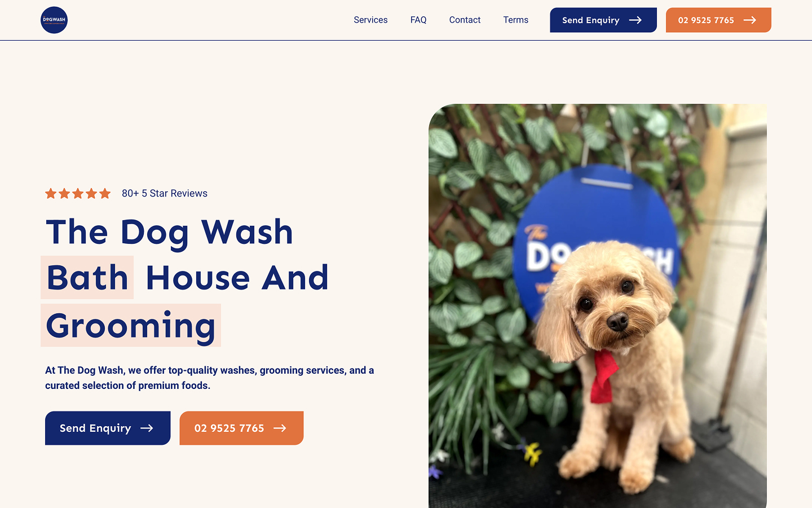Go to the Contact page link
812x508 pixels.
click(465, 20)
